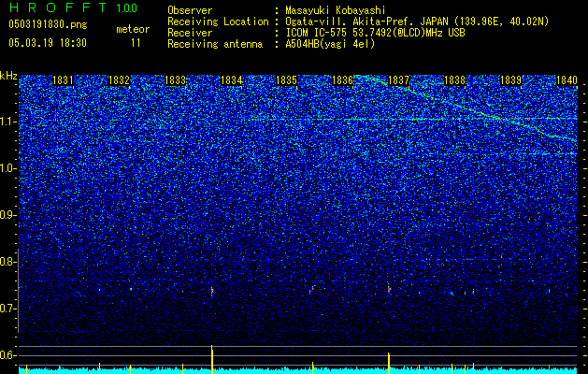
Task: Click the 'Receiving antenna' label
Action: [x=215, y=44]
